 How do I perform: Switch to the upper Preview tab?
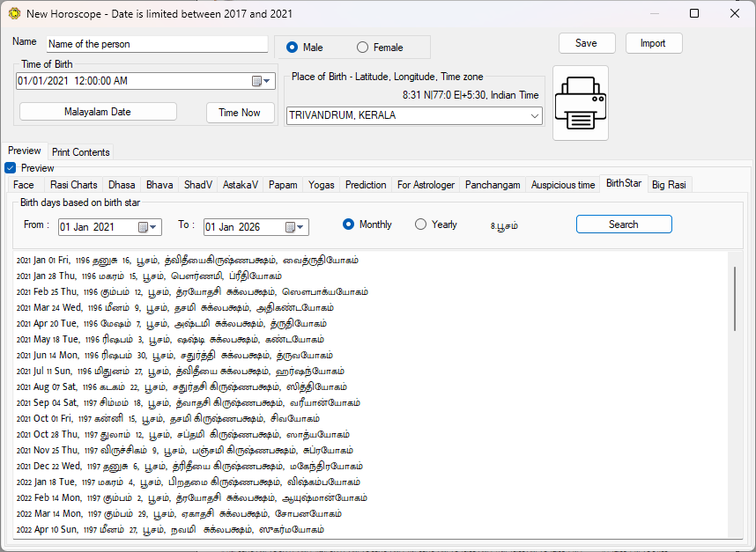point(24,151)
